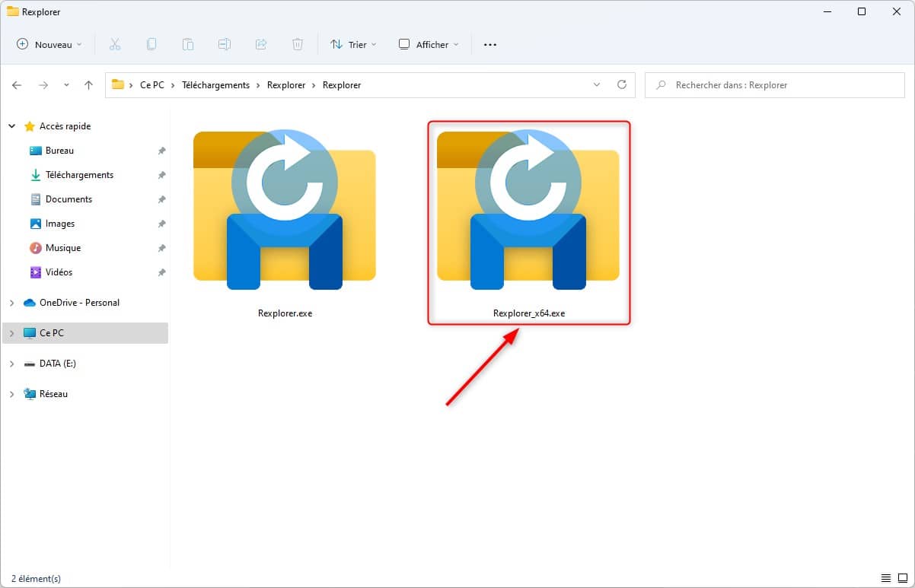Select the Rexplorer_x64.exe file icon
Viewport: 915px width, 588px height.
pos(528,211)
